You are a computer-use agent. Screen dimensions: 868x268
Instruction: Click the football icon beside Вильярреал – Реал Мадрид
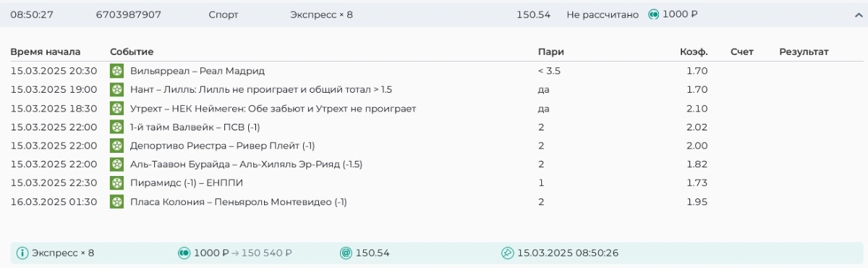click(116, 71)
